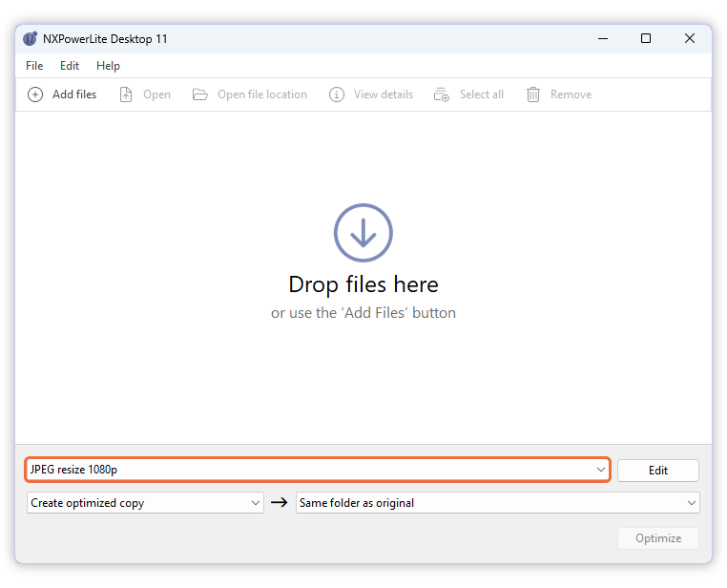Click the Add files label
The image size is (727, 588).
coord(74,94)
